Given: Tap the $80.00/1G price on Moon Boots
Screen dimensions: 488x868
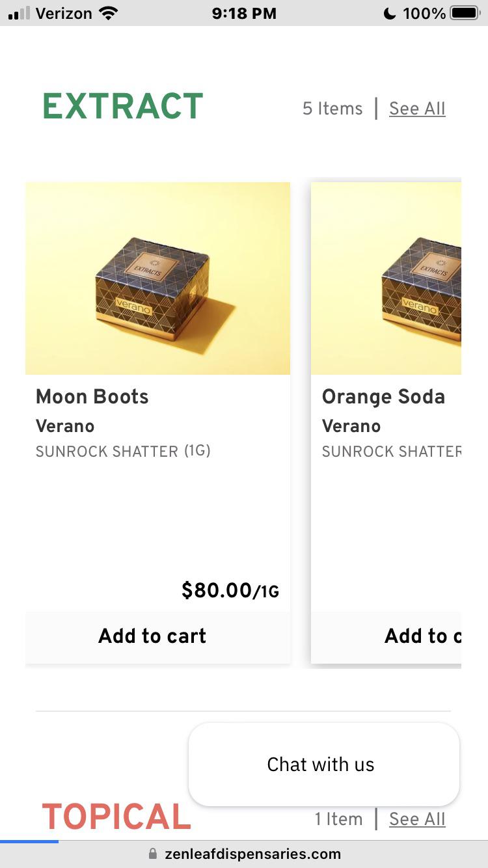Looking at the screenshot, I should (x=230, y=591).
